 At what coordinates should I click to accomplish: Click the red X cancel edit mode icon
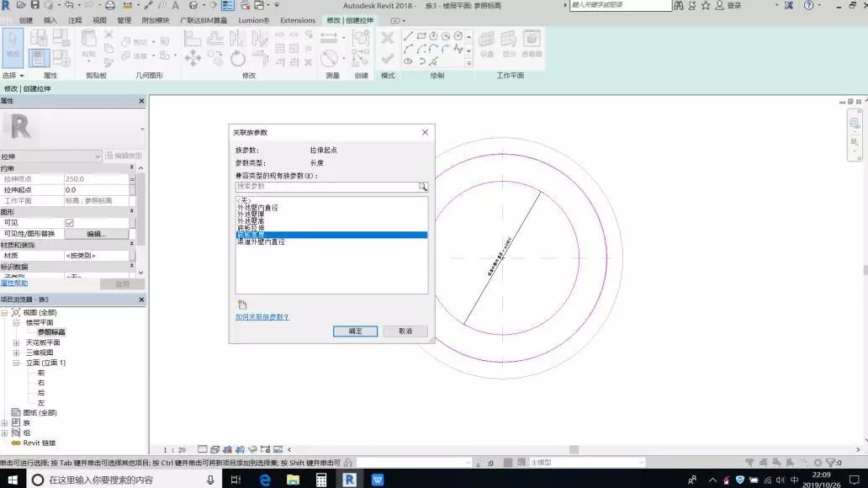tap(388, 38)
